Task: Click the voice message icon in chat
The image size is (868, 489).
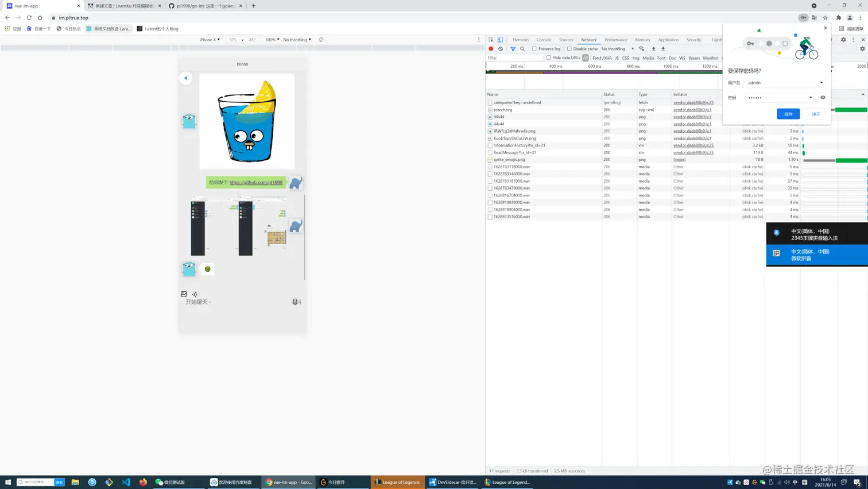Action: [x=194, y=294]
